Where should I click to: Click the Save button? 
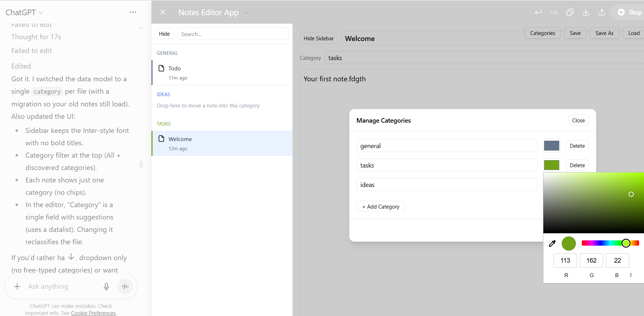pos(575,33)
